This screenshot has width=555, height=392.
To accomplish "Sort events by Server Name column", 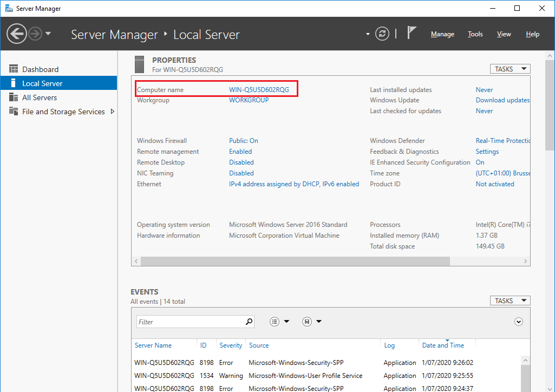I will (x=153, y=345).
